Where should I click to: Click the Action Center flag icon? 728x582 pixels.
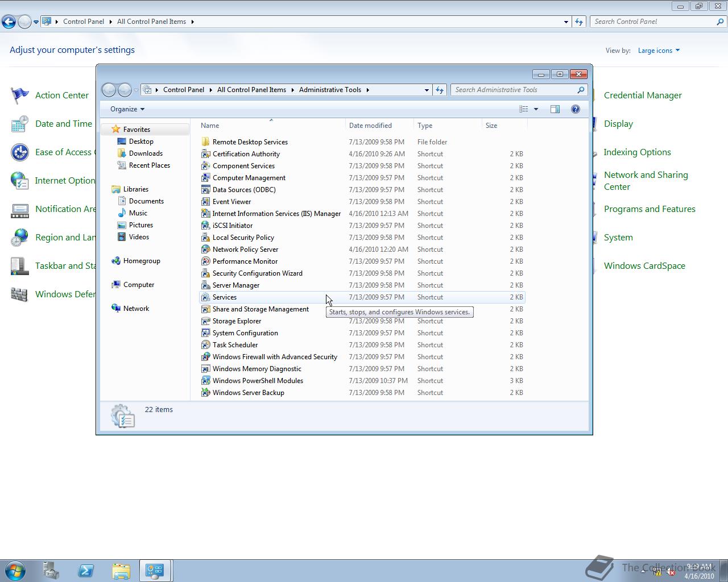coord(20,95)
